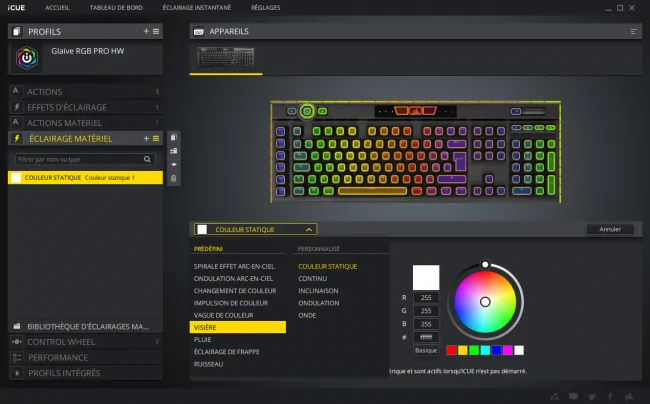Click the chat bubble icon in the bottom bar
The image size is (650, 404).
[573, 397]
